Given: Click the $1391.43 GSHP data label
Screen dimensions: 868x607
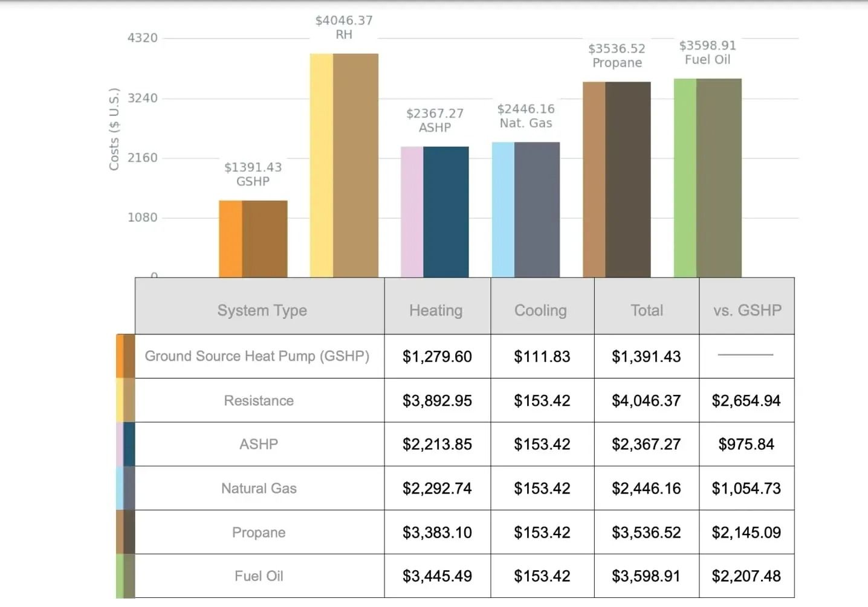Looking at the screenshot, I should coord(253,175).
